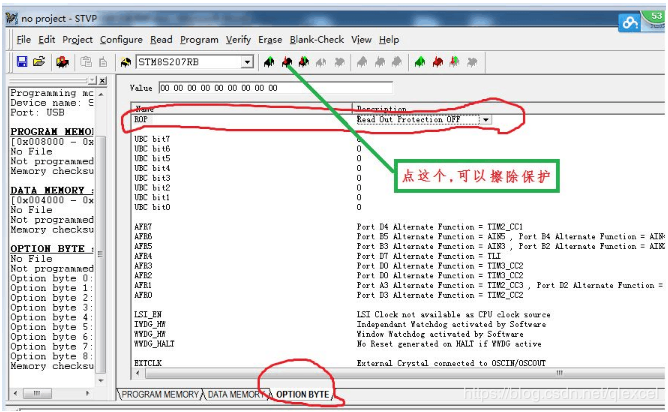The image size is (668, 412).
Task: Select the UBC bit4 row
Action: (152, 168)
